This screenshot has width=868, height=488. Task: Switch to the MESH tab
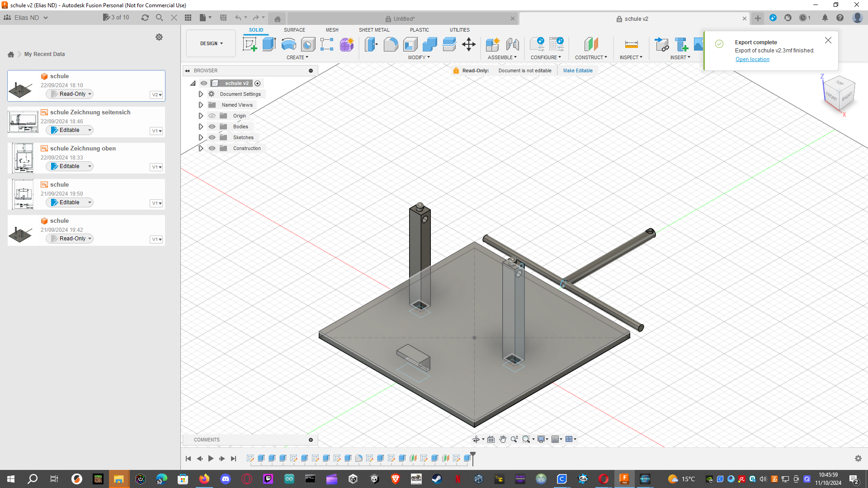point(332,30)
